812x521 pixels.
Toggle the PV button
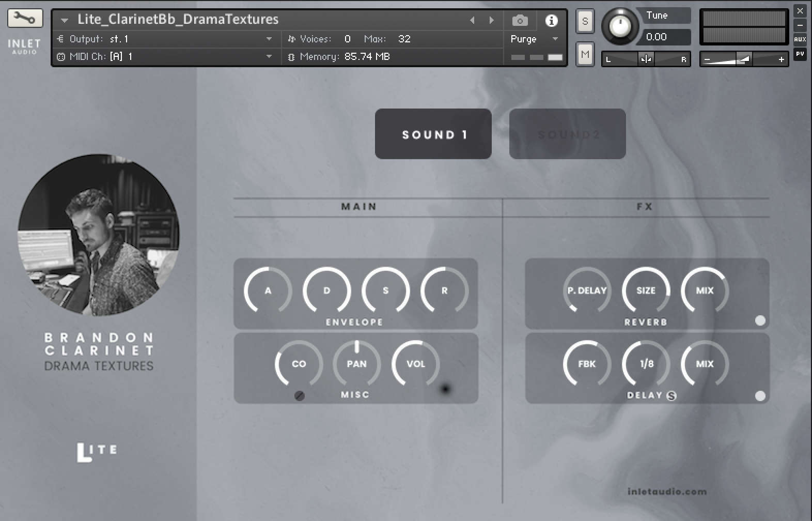(x=800, y=54)
